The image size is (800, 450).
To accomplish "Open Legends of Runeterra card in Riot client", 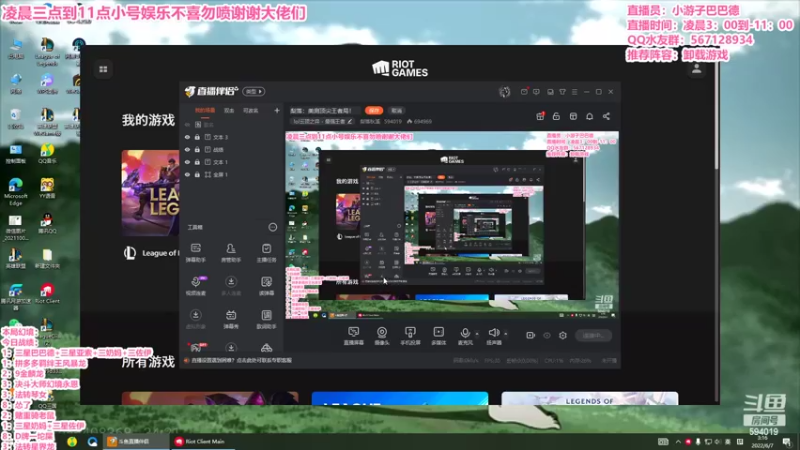I will tap(590, 398).
